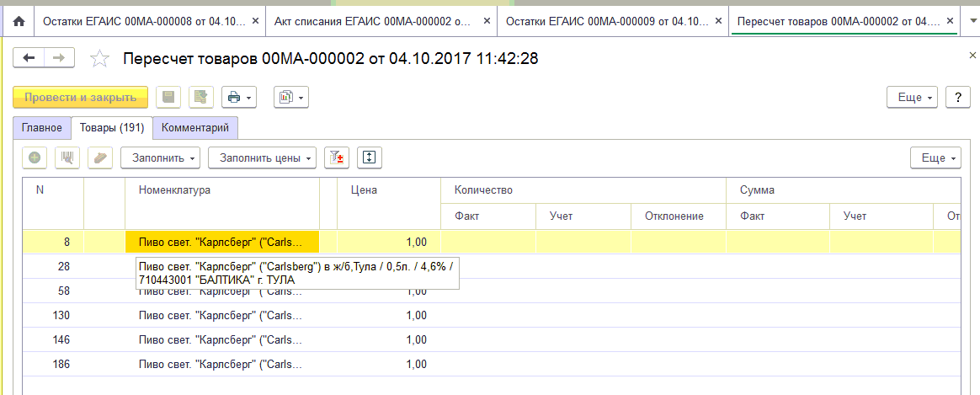Close the Акт списания ЕГАИС tab

[487, 20]
